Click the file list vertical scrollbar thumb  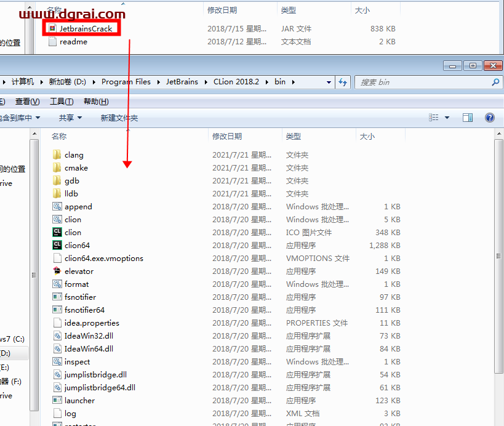click(x=499, y=257)
